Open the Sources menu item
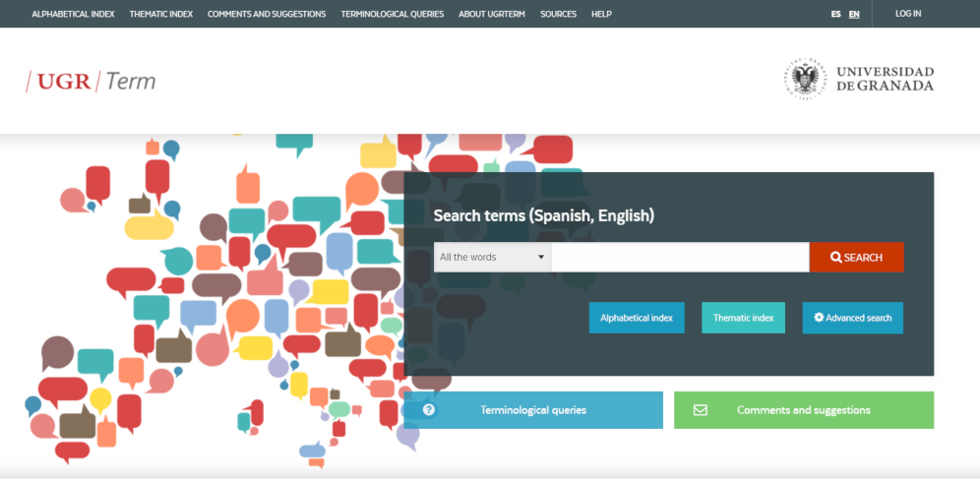 click(x=558, y=14)
